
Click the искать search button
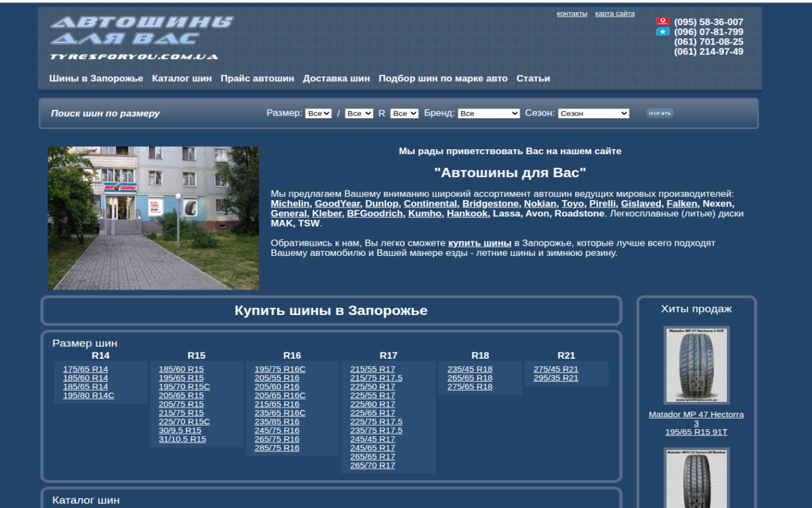pyautogui.click(x=660, y=113)
